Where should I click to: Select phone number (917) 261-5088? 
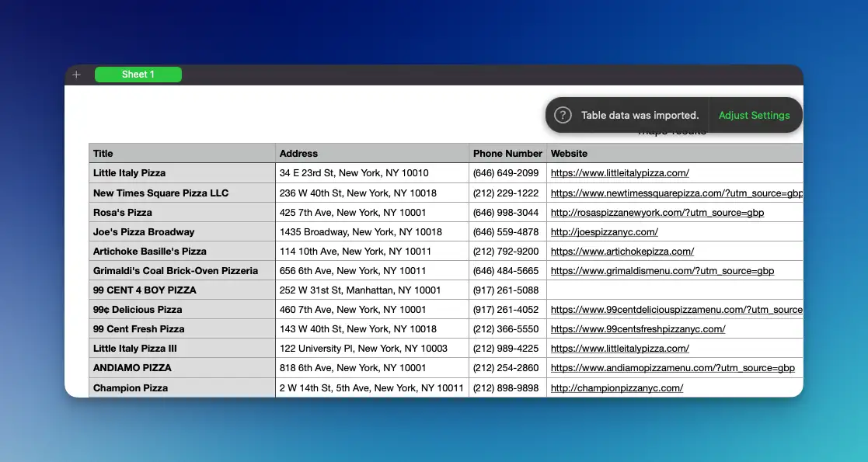coord(507,290)
